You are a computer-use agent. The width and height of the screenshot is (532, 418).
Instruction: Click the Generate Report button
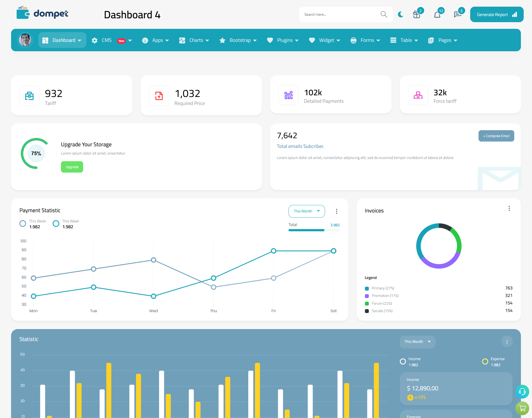(496, 14)
